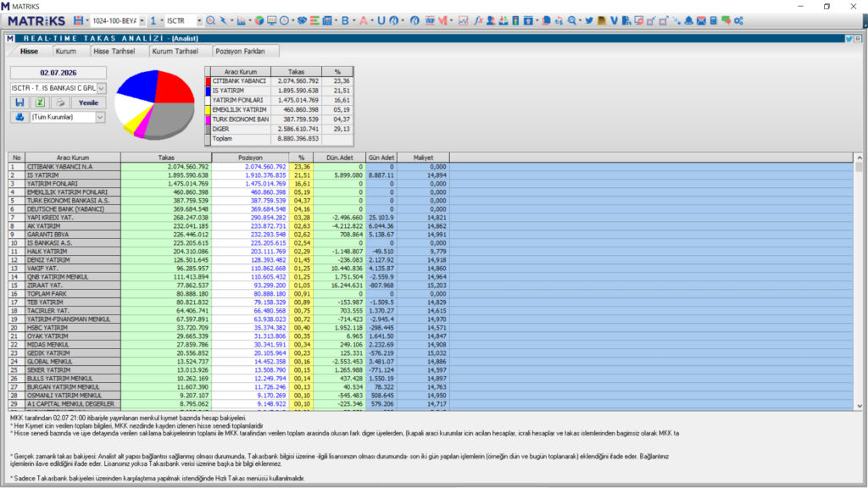Click the Yenile refresh button
The width and height of the screenshot is (868, 488).
click(x=88, y=103)
